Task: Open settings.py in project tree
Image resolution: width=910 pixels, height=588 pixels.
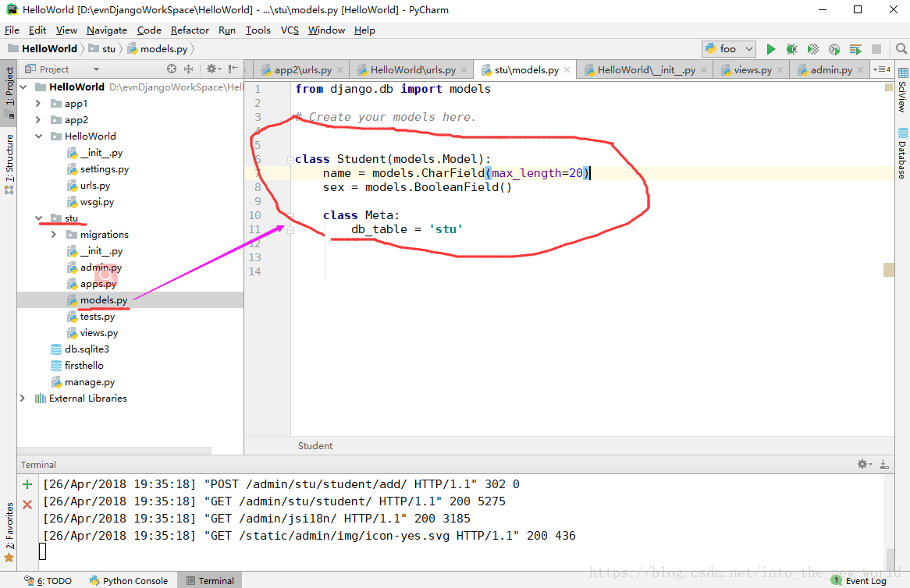Action: point(105,169)
